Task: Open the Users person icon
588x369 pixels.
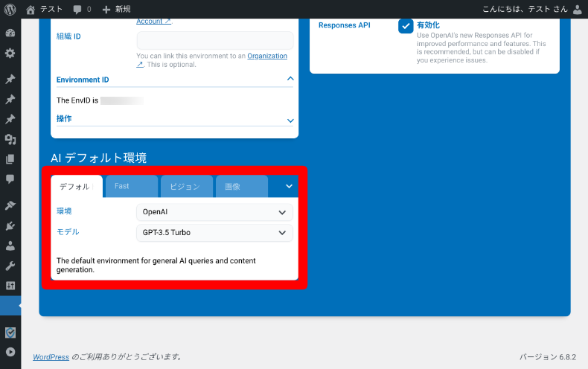Action: pos(10,246)
